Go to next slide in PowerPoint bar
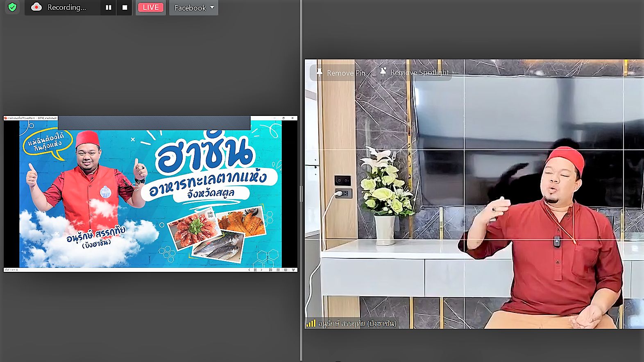 click(x=261, y=270)
